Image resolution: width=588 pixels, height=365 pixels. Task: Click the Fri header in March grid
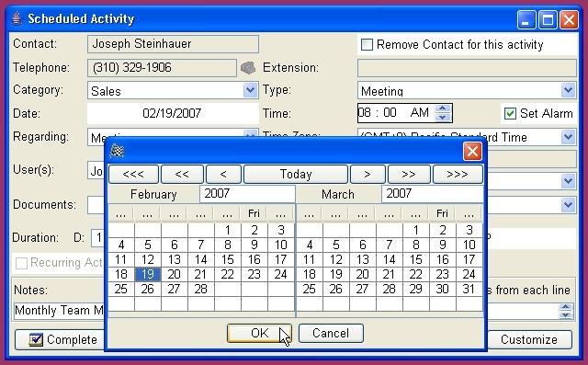coord(443,213)
